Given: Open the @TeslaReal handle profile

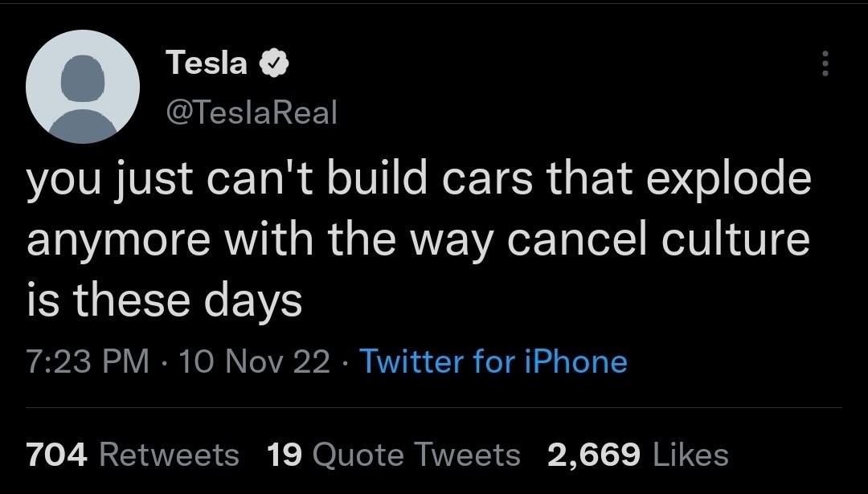Looking at the screenshot, I should coord(251,112).
